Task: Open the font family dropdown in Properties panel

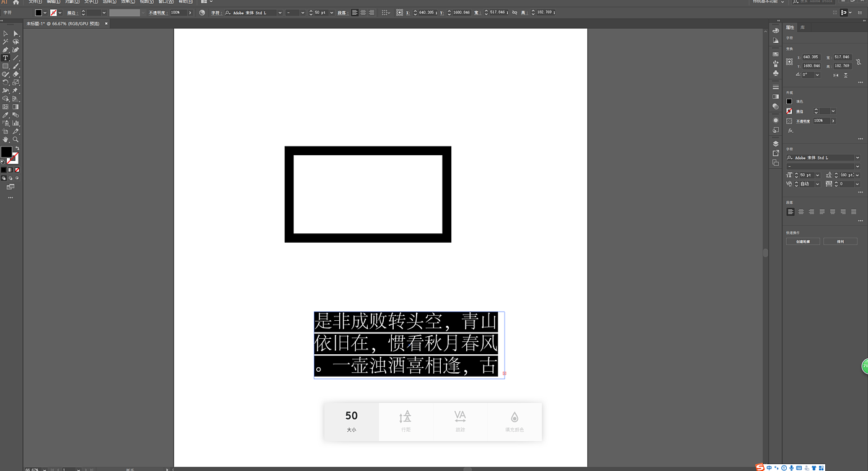Action: pos(857,158)
